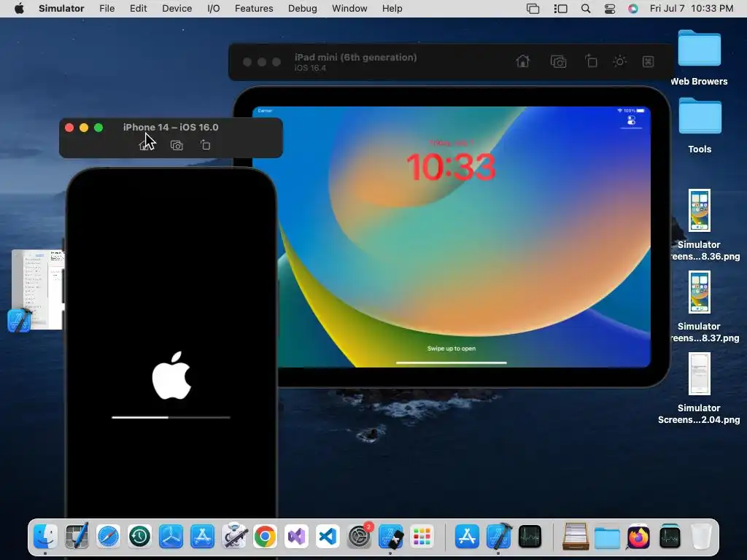Rotate device in iPad mini simulator toolbar
747x560 pixels.
(x=591, y=61)
